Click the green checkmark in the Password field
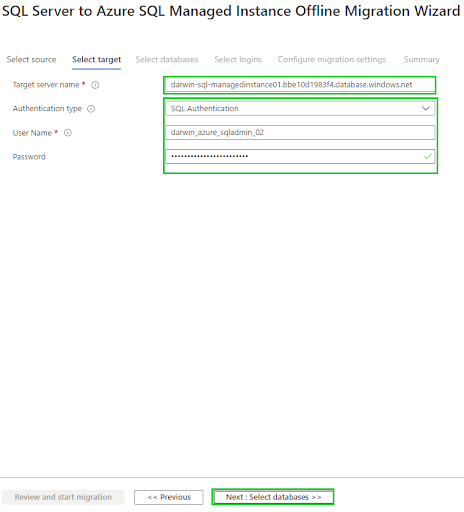The image size is (464, 512). pyautogui.click(x=428, y=156)
